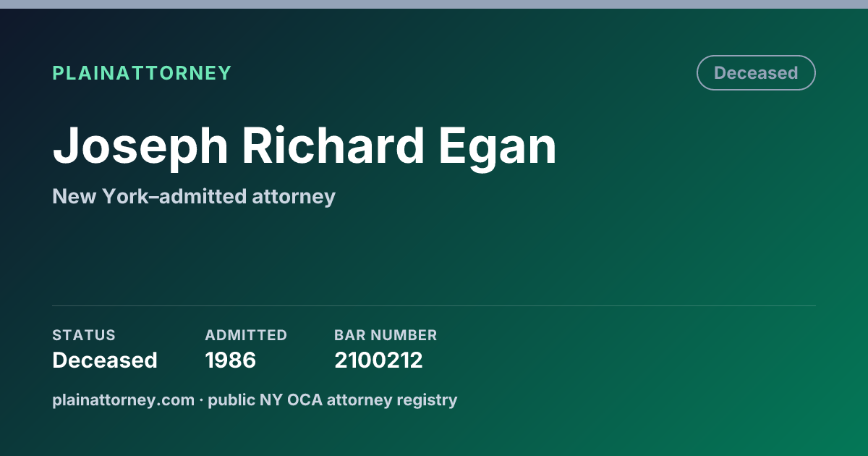Click the first name Joseph in the heading
Image resolution: width=868 pixels, height=456 pixels.
[x=140, y=148]
